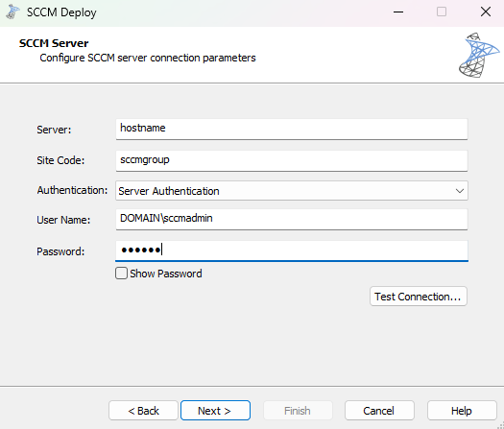Viewport: 504px width, 429px height.
Task: Click the Password: label
Action: (x=60, y=251)
